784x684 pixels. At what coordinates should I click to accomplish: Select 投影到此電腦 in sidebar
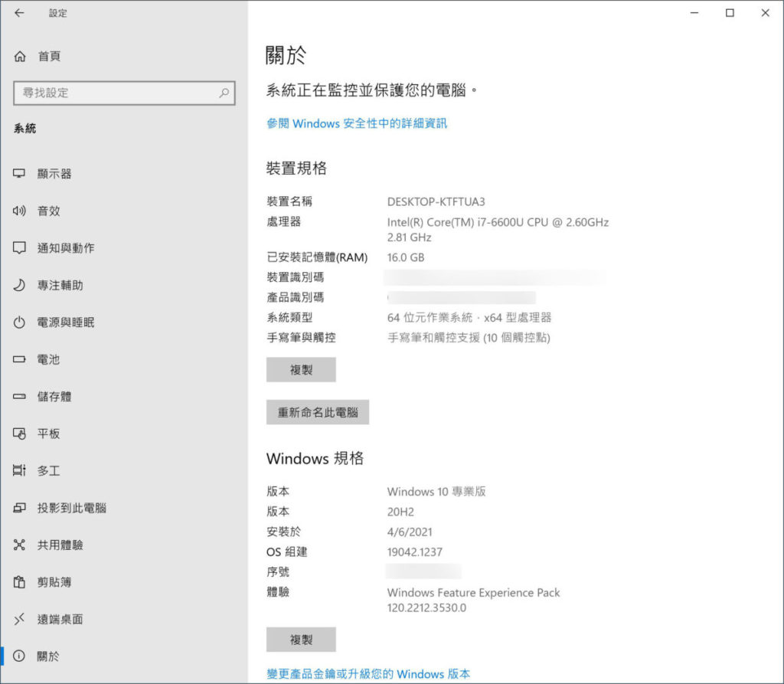124,508
